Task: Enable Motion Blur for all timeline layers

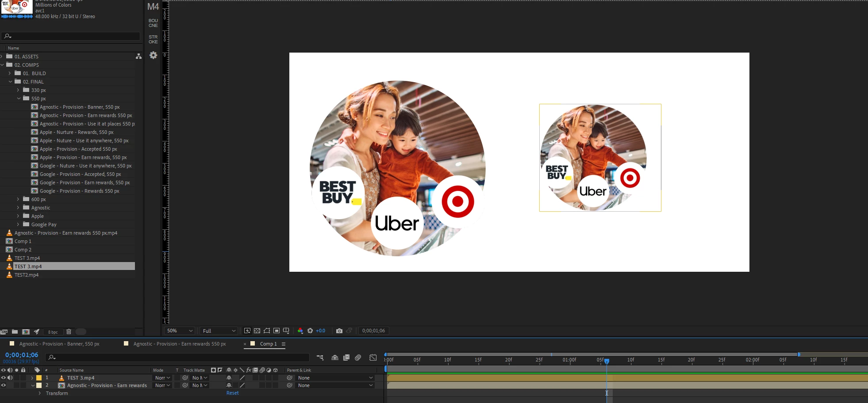Action: pyautogui.click(x=358, y=357)
